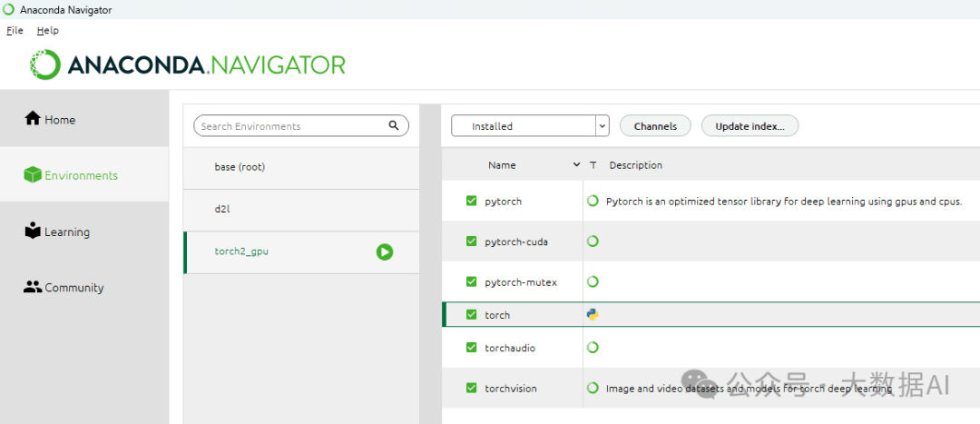
Task: Toggle the pytorch-cuda package checkbox
Action: [x=471, y=241]
